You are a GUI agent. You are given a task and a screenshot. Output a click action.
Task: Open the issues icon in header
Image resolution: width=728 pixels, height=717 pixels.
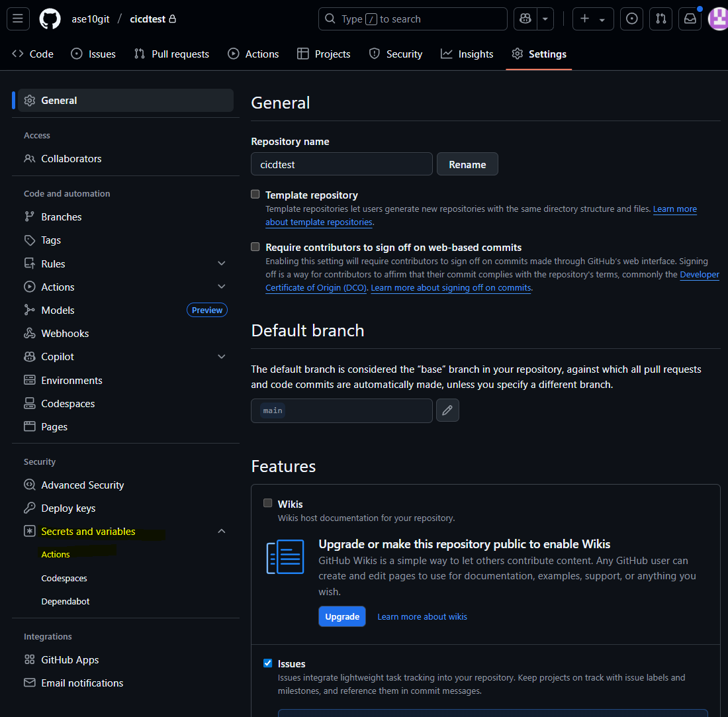631,19
